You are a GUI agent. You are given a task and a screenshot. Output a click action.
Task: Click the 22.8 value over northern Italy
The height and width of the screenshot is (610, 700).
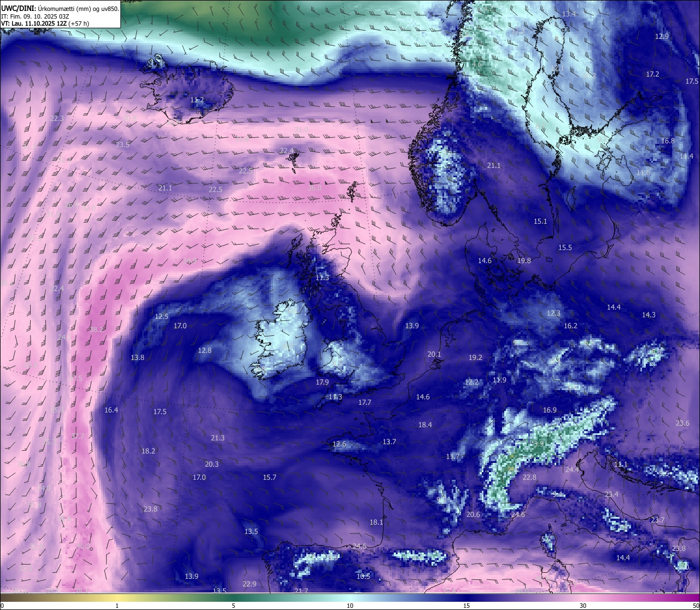coord(529,477)
